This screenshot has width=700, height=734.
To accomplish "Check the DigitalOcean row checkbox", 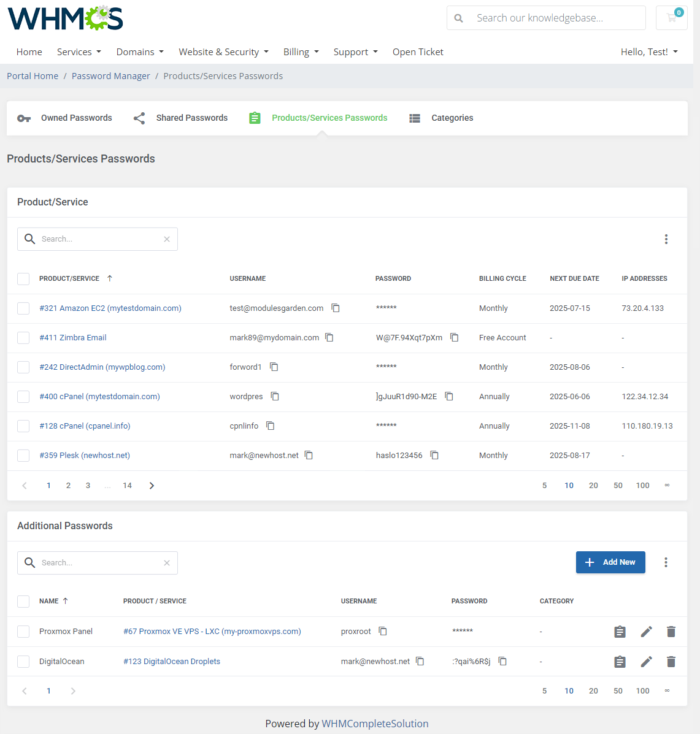I will (x=23, y=662).
